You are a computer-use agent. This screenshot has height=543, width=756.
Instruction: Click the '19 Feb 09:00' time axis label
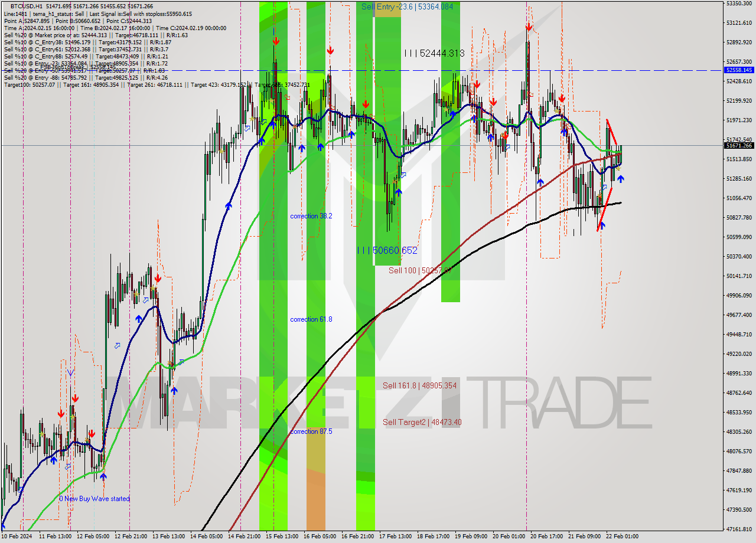471,537
